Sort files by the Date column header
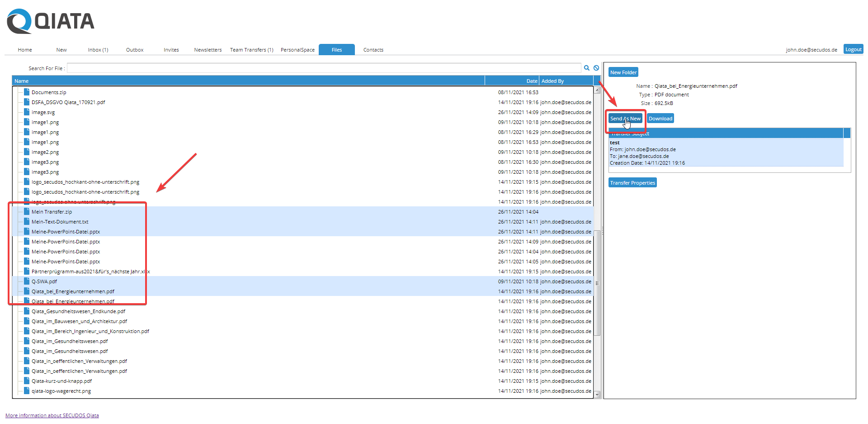This screenshot has width=868, height=424. pos(532,81)
